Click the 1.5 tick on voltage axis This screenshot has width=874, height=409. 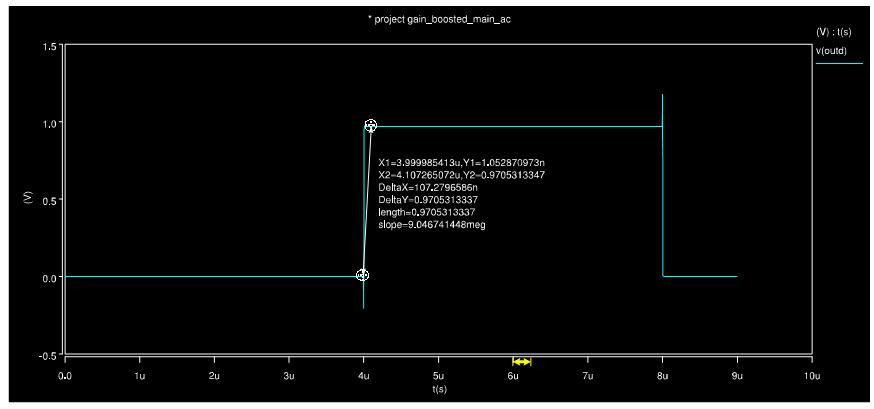pyautogui.click(x=48, y=46)
